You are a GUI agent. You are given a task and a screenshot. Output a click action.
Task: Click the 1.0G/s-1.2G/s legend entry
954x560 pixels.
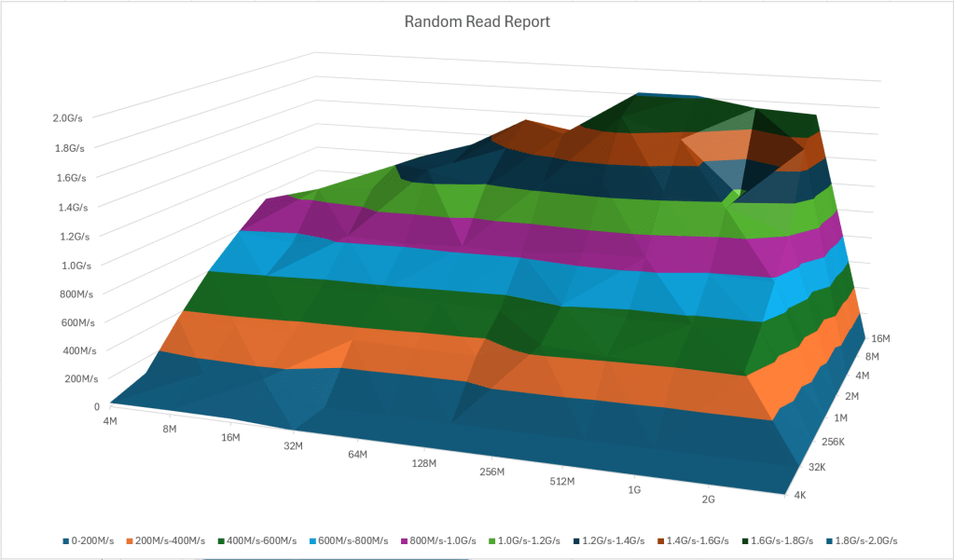pyautogui.click(x=525, y=540)
